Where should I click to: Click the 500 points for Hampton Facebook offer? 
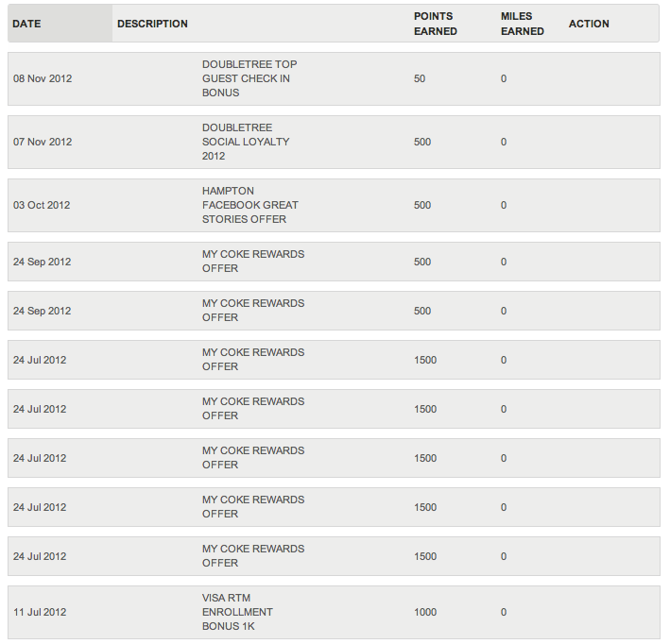[x=422, y=205]
